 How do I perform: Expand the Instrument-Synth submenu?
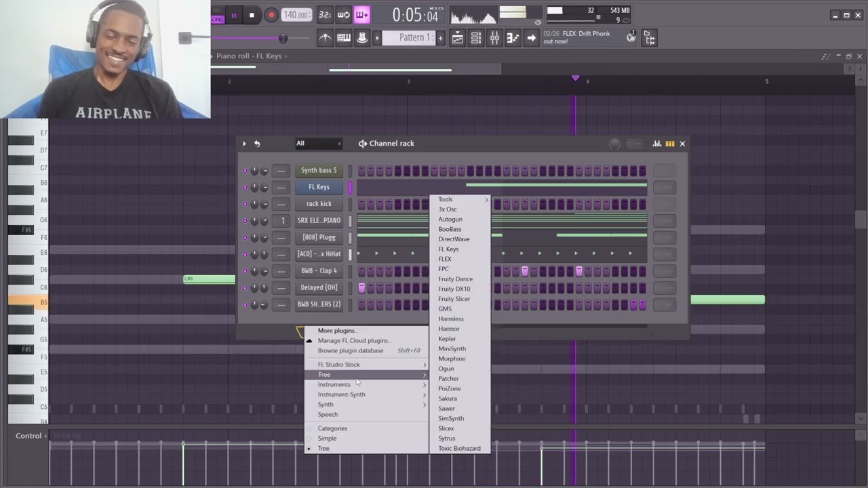click(x=366, y=394)
